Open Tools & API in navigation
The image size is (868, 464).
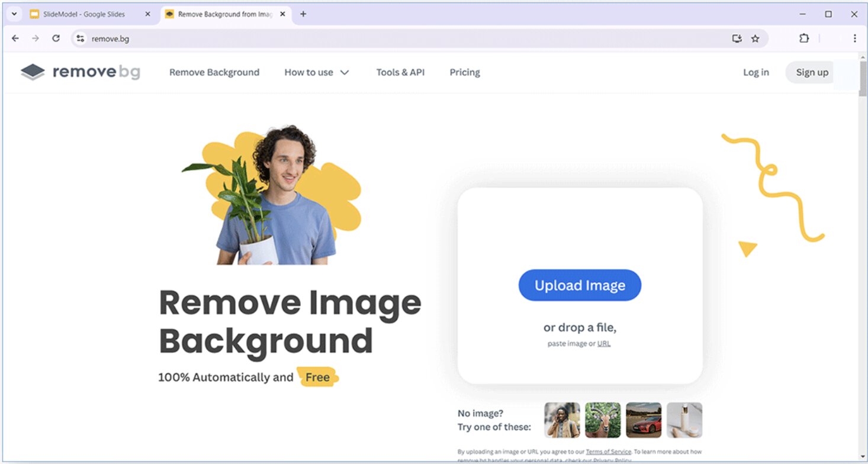(x=400, y=72)
